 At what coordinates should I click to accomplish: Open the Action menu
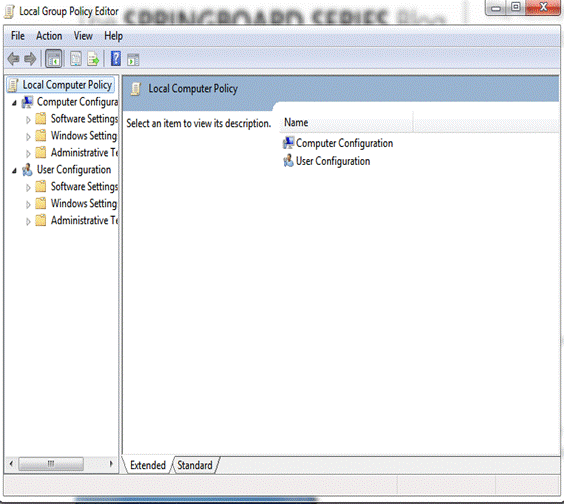[x=49, y=36]
